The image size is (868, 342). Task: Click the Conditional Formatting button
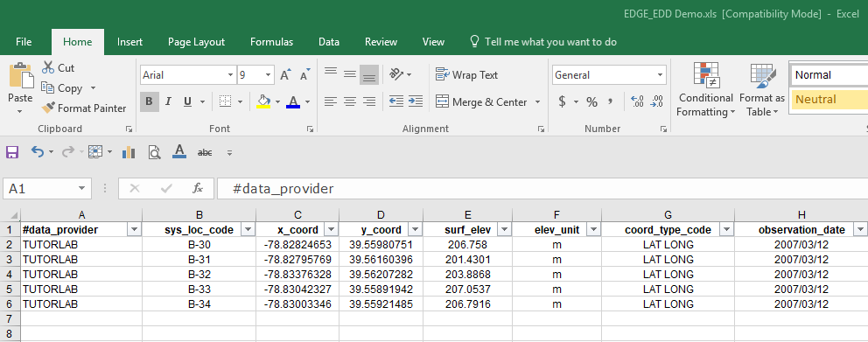(x=706, y=88)
